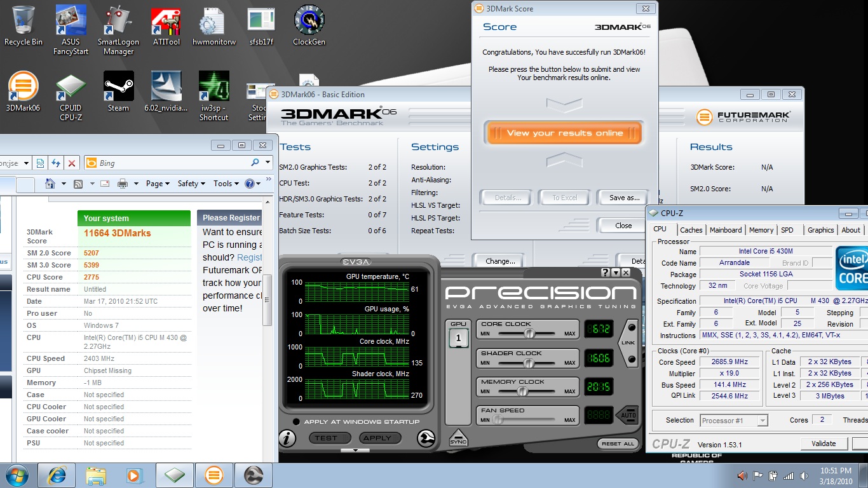Screen dimensions: 868x488
Task: Click Validate button in CPU-Z
Action: 824,444
